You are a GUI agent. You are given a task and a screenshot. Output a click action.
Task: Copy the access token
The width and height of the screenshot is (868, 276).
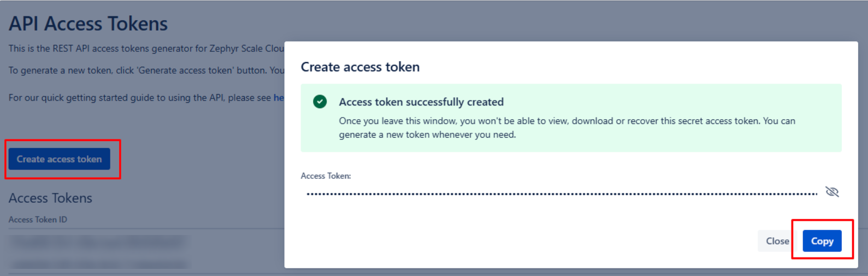click(x=822, y=241)
